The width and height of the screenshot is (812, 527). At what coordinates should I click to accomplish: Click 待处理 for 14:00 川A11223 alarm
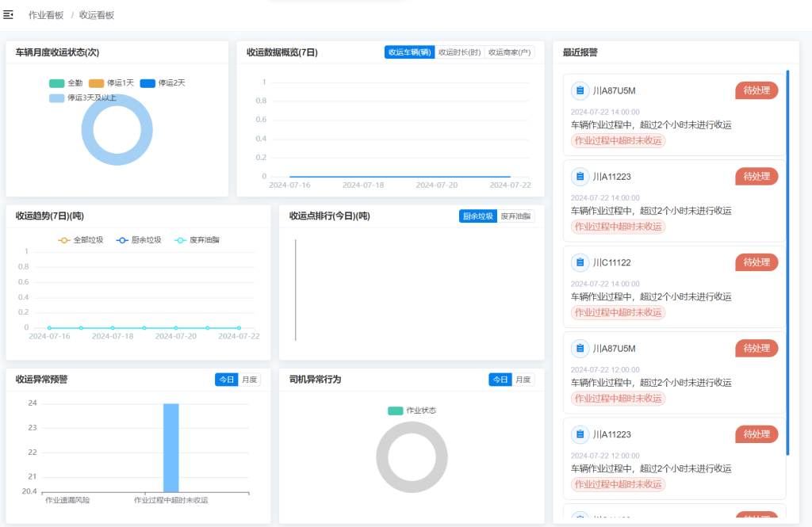(x=756, y=177)
